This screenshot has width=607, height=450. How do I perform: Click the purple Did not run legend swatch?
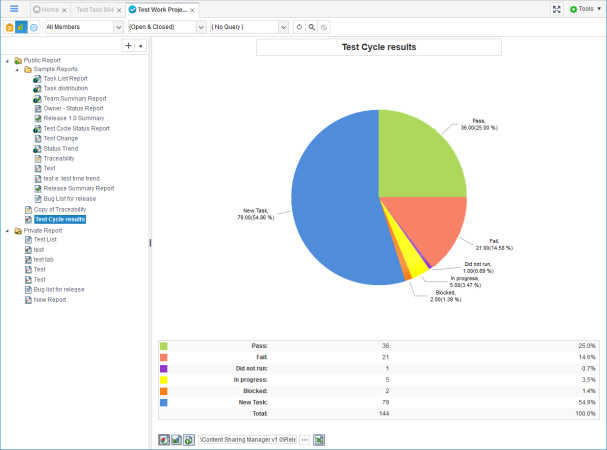(x=164, y=369)
